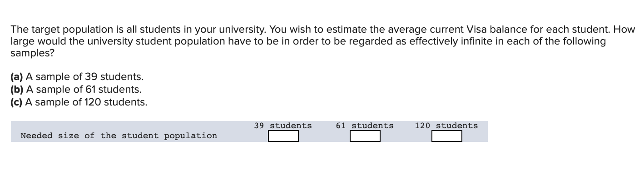Click the '39 students' column header
The image size is (644, 191).
pyautogui.click(x=283, y=126)
